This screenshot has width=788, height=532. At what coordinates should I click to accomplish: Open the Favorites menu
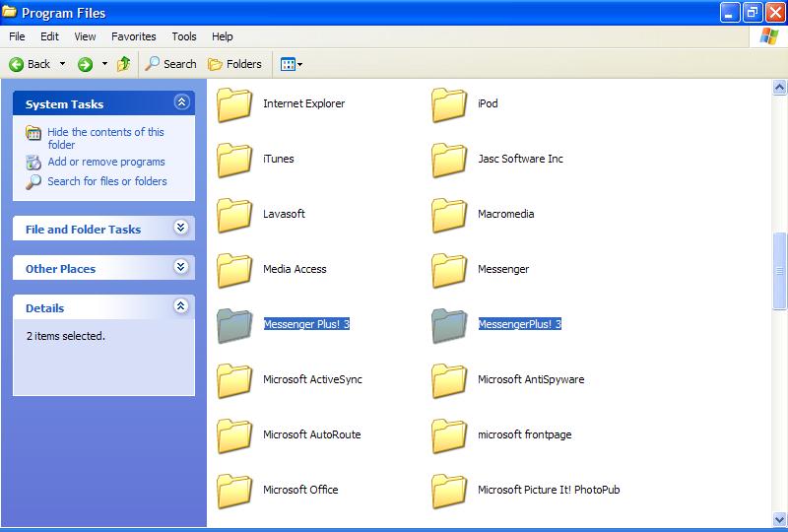tap(134, 36)
